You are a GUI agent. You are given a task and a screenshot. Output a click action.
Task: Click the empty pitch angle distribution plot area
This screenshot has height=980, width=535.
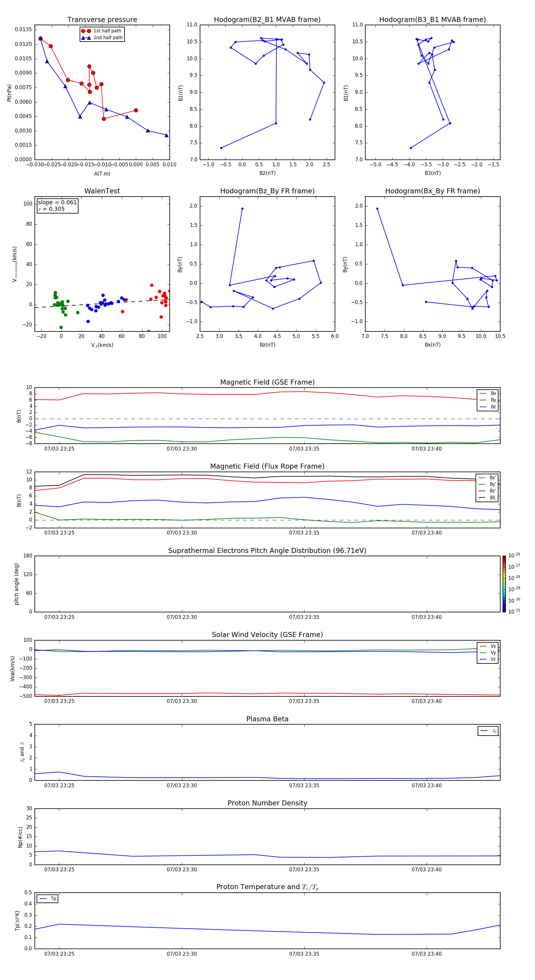tap(267, 584)
